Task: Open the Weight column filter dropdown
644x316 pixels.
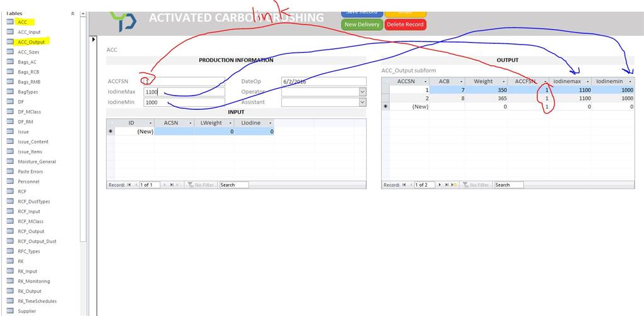Action: pos(504,81)
